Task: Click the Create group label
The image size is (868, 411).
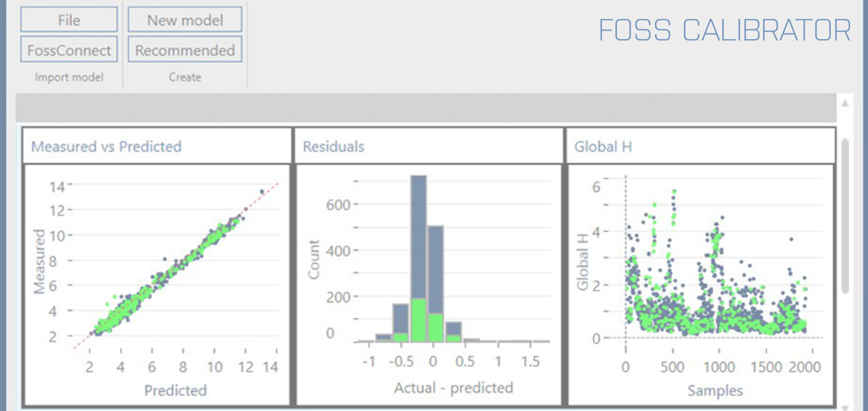Action: click(185, 77)
